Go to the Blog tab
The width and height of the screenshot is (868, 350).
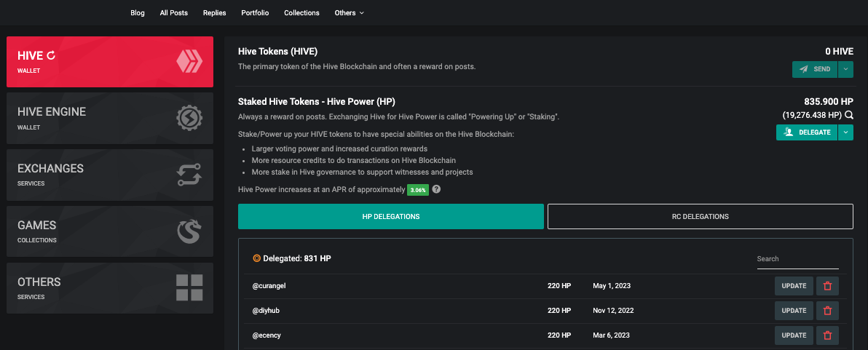[138, 12]
